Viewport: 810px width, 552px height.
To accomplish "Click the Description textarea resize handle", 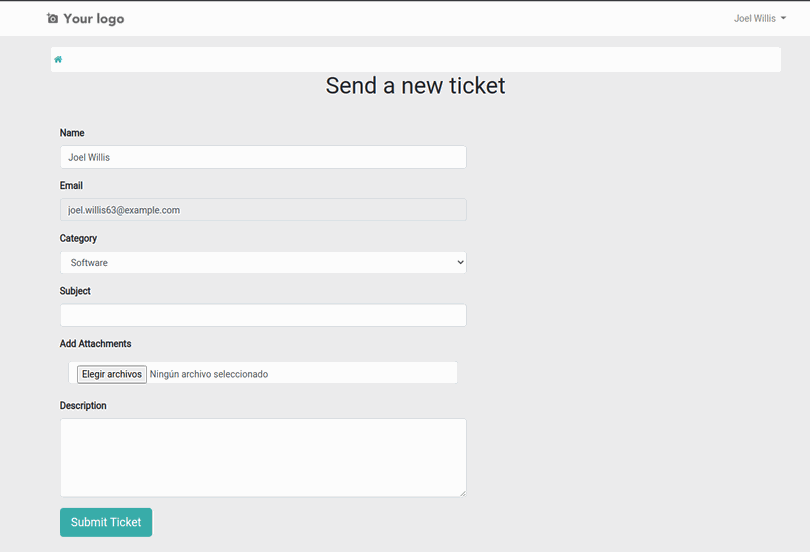I will [462, 493].
